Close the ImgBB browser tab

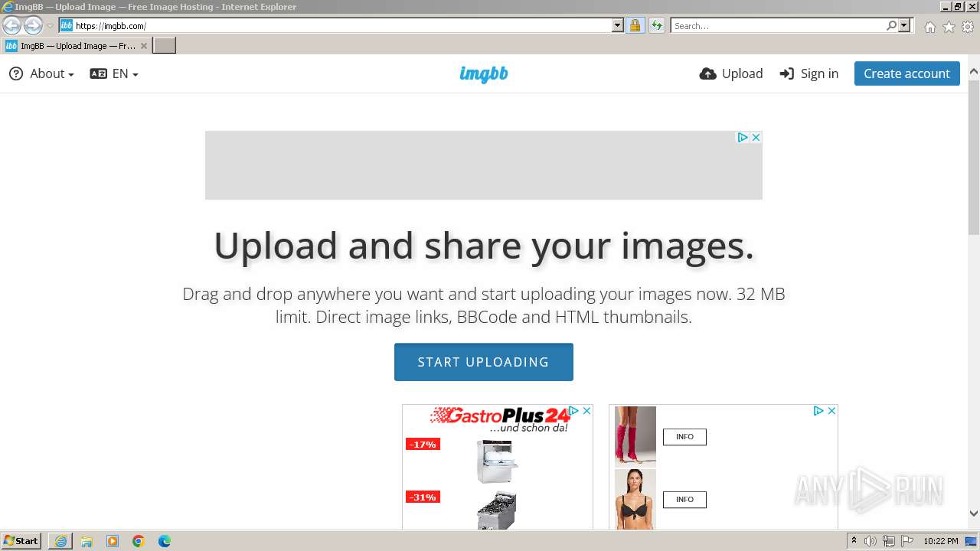pyautogui.click(x=143, y=46)
